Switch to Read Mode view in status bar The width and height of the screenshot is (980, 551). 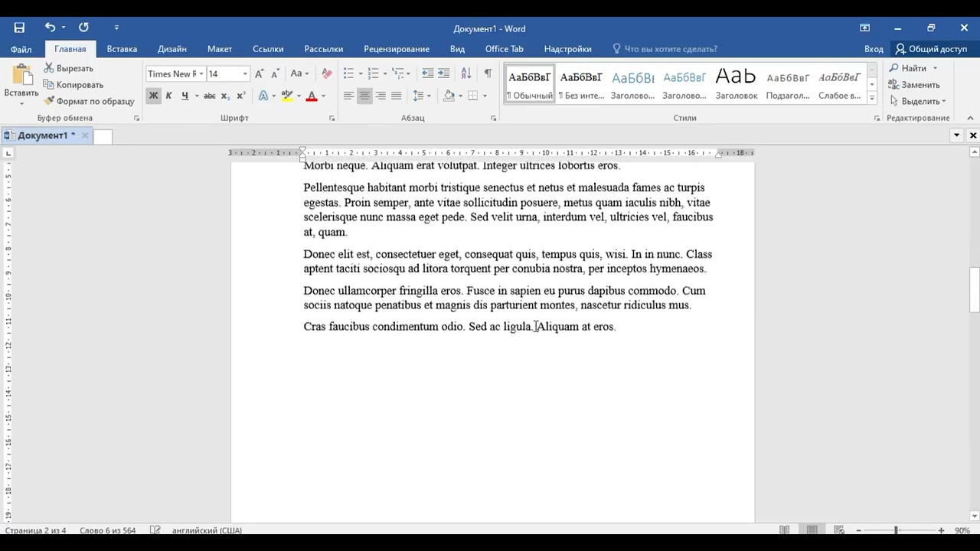784,530
